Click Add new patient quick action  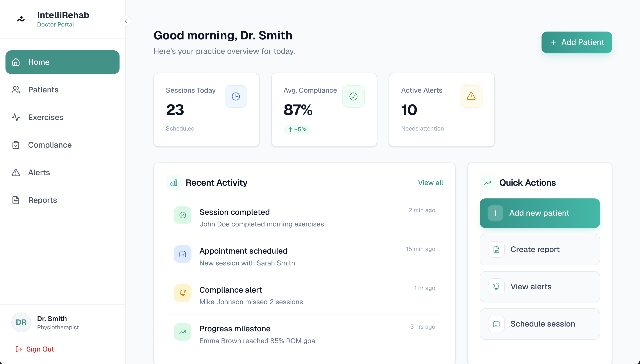point(539,213)
